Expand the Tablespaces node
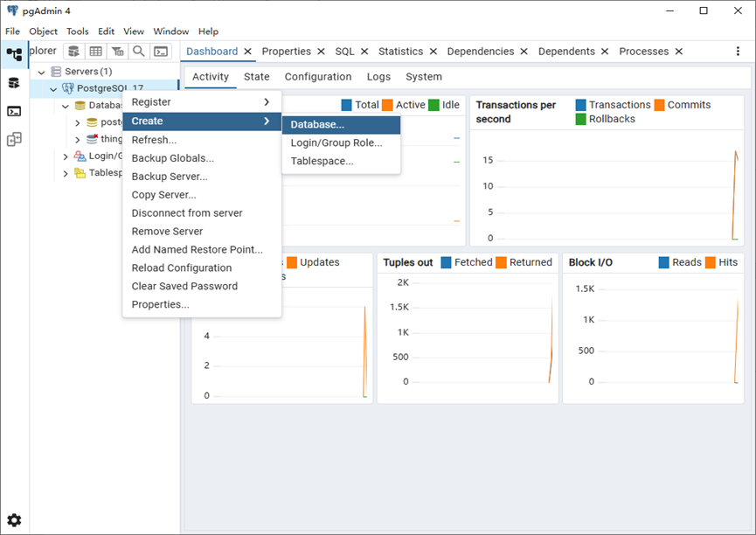 coord(66,174)
